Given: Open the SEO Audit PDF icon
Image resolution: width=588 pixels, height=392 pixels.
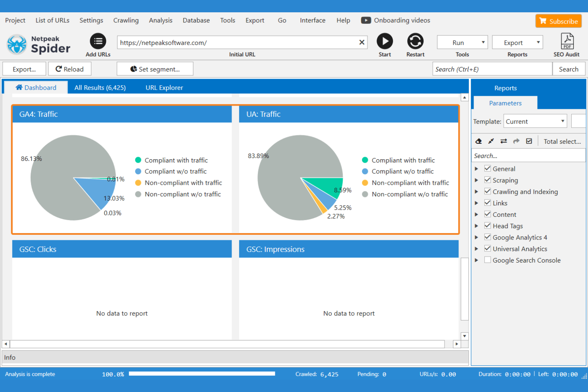Looking at the screenshot, I should [567, 41].
